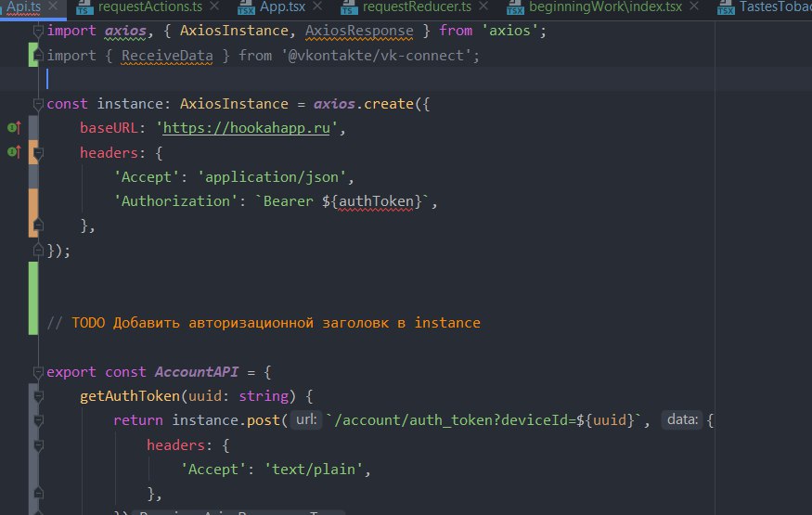Click the TSX icon of beginningWork\index.tsx
This screenshot has width=812, height=515.
[515, 7]
